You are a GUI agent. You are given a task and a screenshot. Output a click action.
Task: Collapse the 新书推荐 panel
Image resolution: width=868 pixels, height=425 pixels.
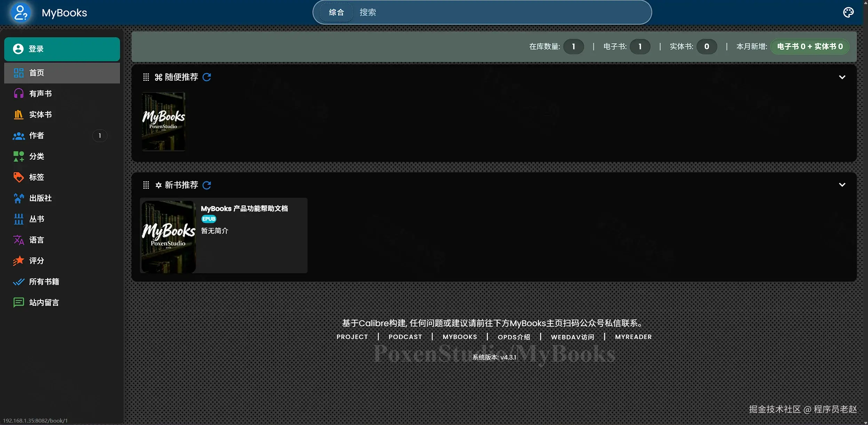point(842,185)
